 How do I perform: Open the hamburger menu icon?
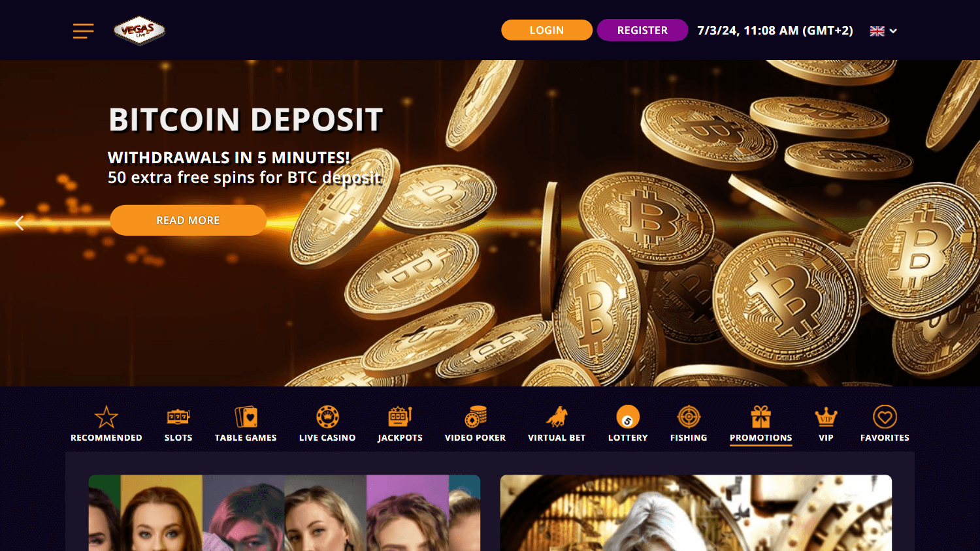pos(83,31)
